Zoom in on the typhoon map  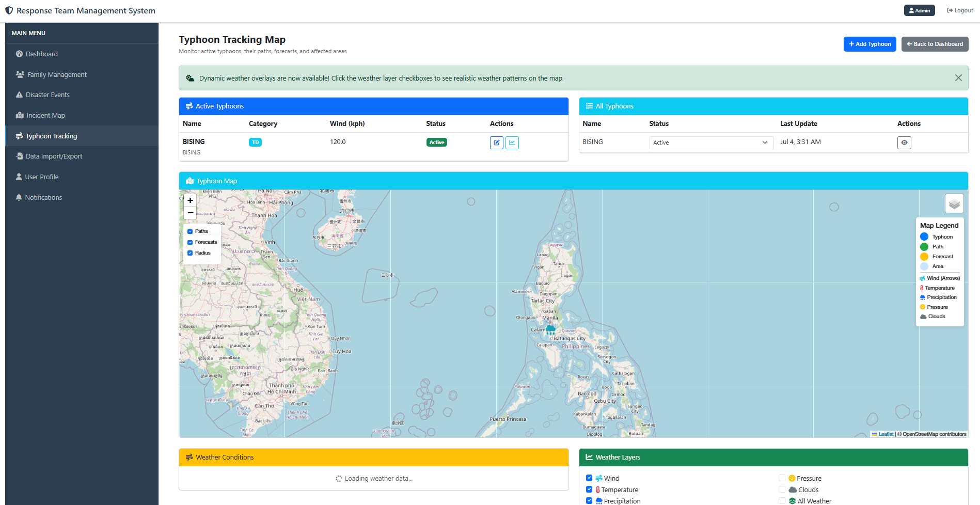pos(190,200)
